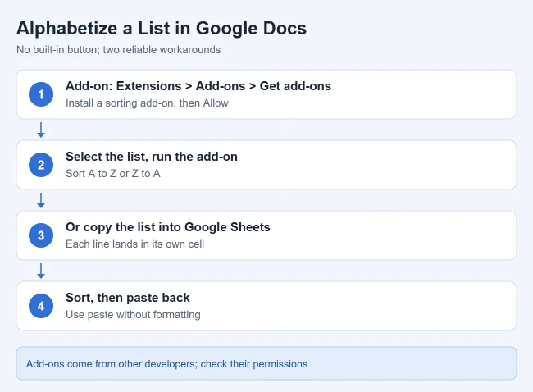The image size is (533, 392).
Task: Select heading 'Add-on: Extensions > Add-ons > Get add-ons'
Action: click(198, 86)
